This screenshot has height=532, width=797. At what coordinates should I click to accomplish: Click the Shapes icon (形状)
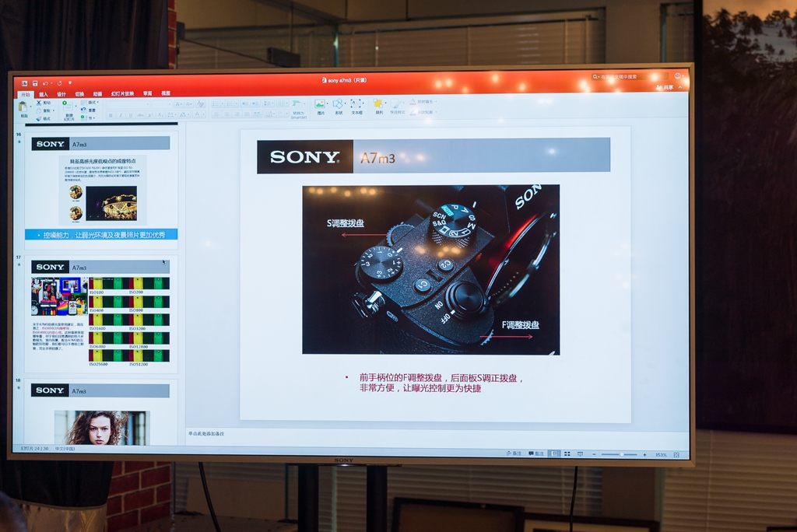pos(338,104)
